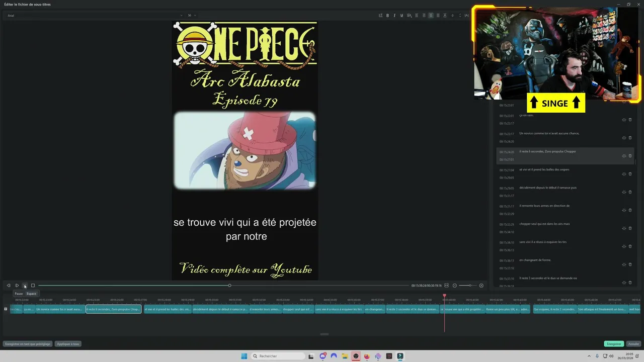Click the stepper arrows next to 0

click(460, 16)
